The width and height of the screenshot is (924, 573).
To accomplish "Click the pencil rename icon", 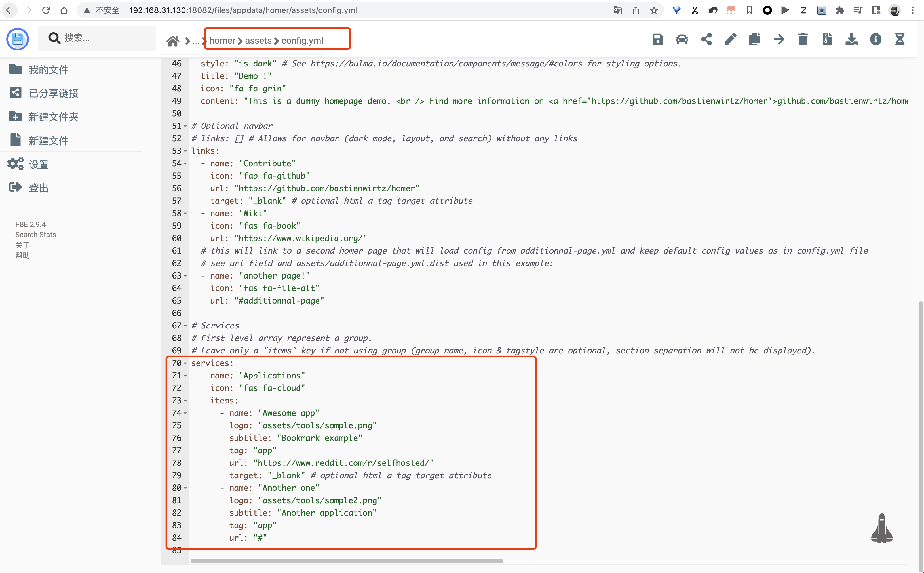I will click(730, 39).
